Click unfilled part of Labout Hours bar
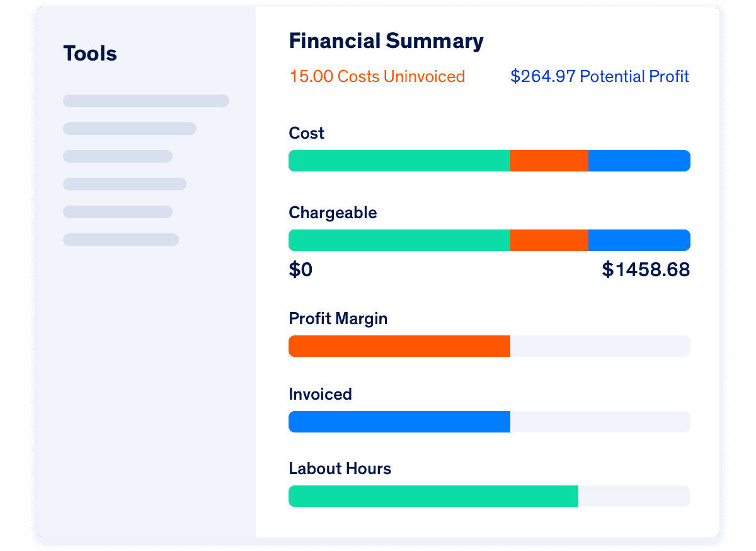 click(x=634, y=496)
